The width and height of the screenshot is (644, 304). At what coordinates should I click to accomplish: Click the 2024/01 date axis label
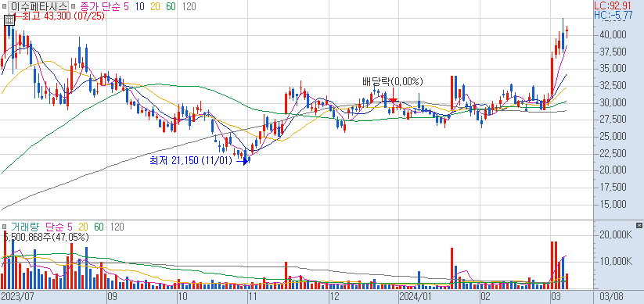click(416, 297)
